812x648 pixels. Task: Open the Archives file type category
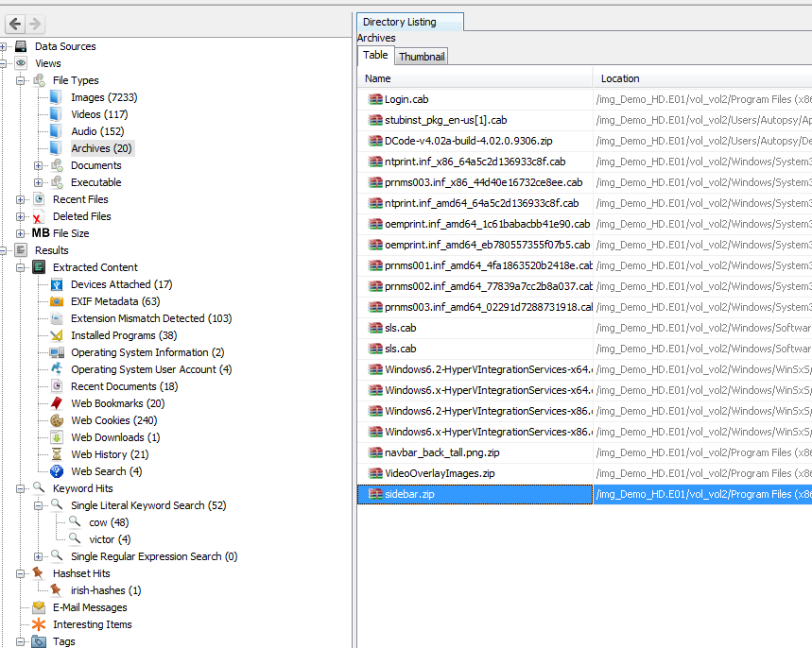click(x=102, y=147)
